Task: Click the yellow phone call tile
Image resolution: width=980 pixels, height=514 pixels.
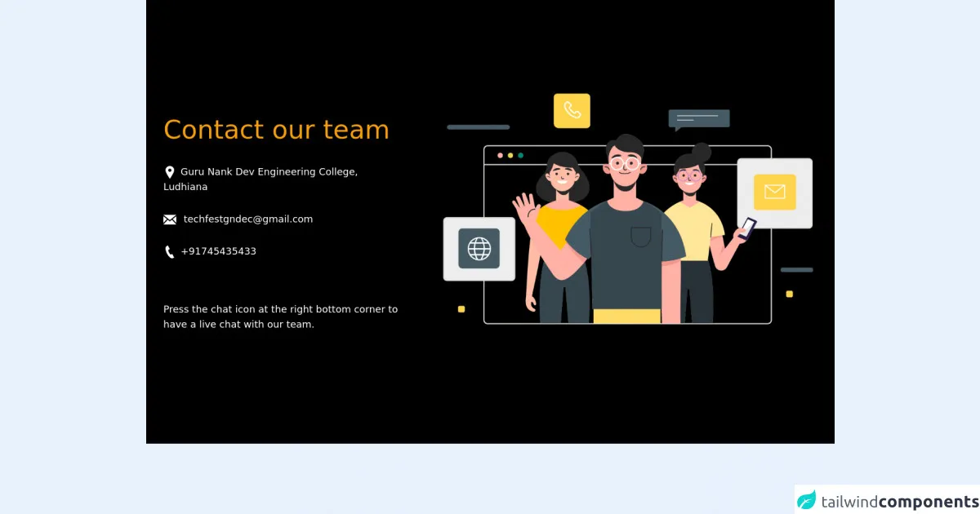Action: click(572, 111)
